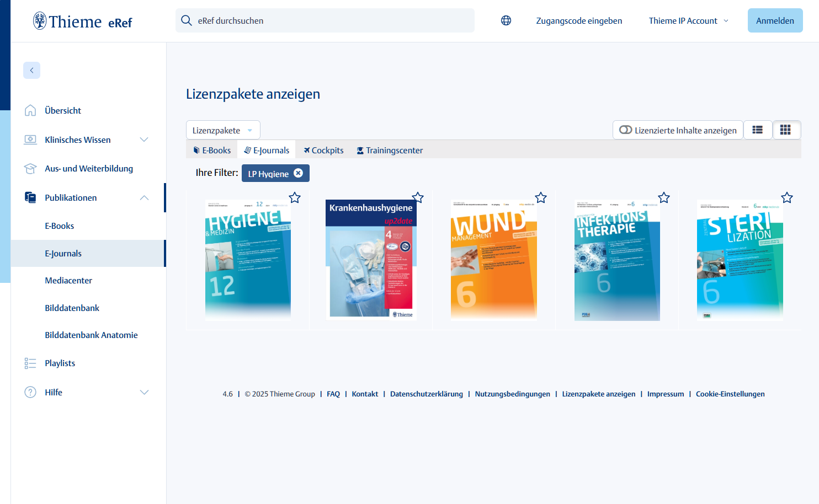The width and height of the screenshot is (819, 504).
Task: Open Infektionstherapie cover
Action: (617, 260)
